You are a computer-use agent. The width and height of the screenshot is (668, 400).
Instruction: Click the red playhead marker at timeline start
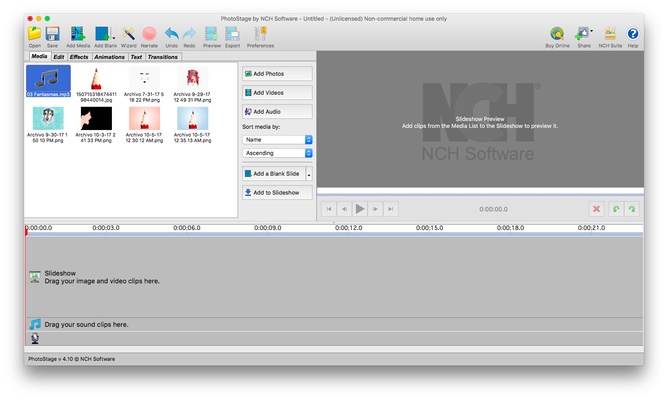[x=26, y=231]
